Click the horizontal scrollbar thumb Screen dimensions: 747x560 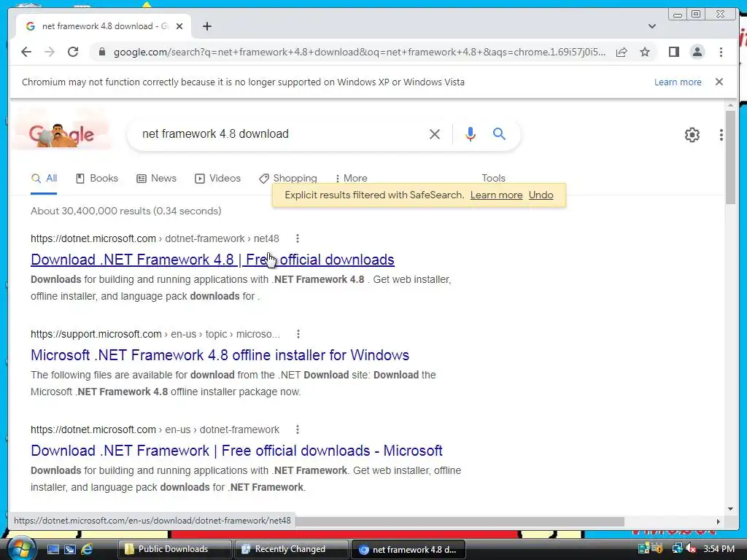[x=460, y=521]
